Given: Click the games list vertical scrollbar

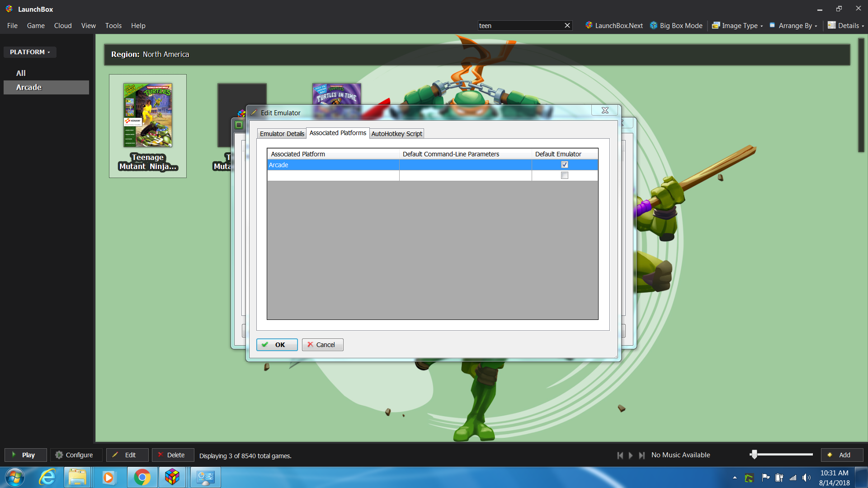Looking at the screenshot, I should click(861, 95).
